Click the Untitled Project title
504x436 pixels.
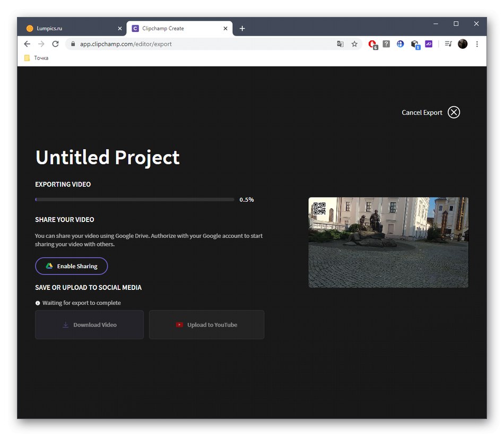(107, 157)
